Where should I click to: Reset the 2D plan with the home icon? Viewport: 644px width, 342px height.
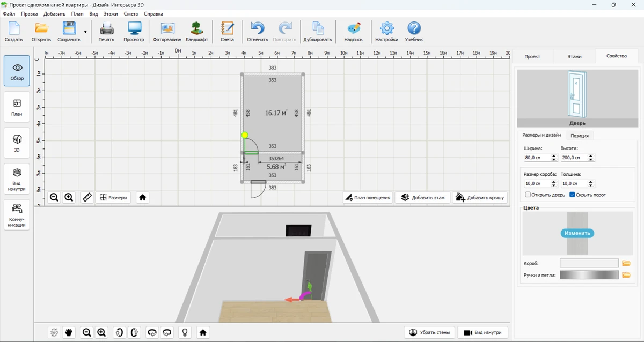tap(142, 197)
